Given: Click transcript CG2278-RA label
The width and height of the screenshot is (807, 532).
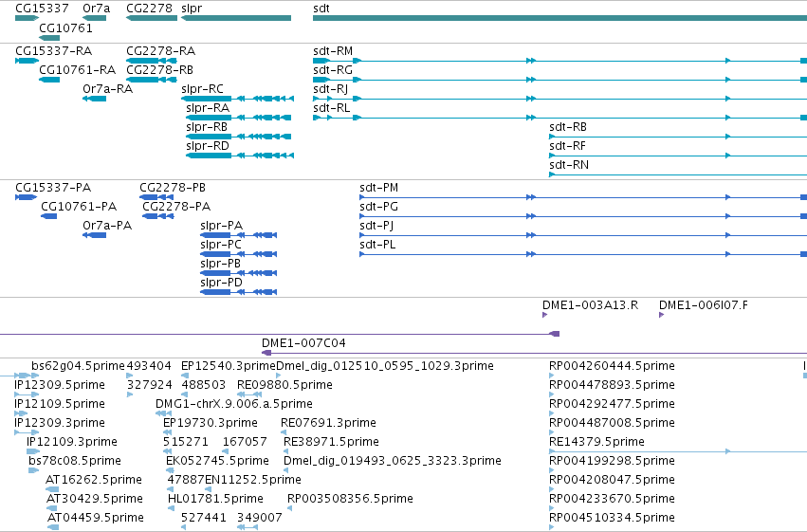Looking at the screenshot, I should (x=160, y=51).
